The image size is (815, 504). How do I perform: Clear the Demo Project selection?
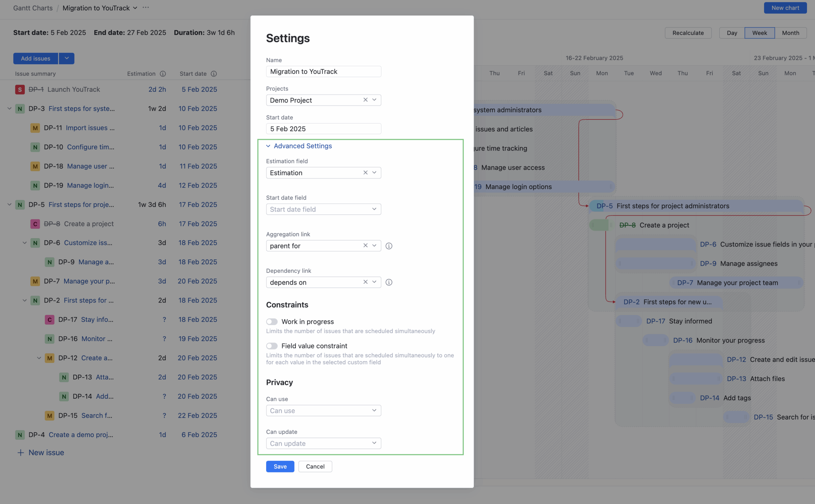click(x=365, y=100)
